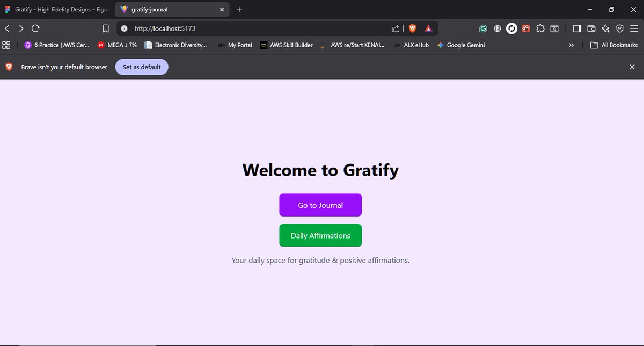The width and height of the screenshot is (644, 346).
Task: Open the apps grid in bookmarks bar
Action: click(6, 45)
